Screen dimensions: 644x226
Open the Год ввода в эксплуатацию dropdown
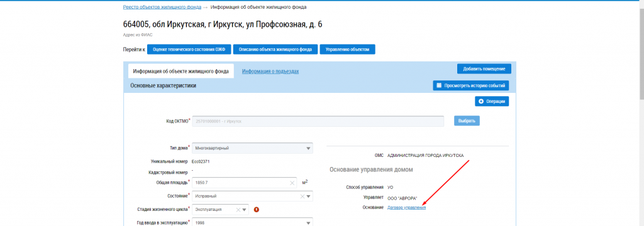pos(252,223)
